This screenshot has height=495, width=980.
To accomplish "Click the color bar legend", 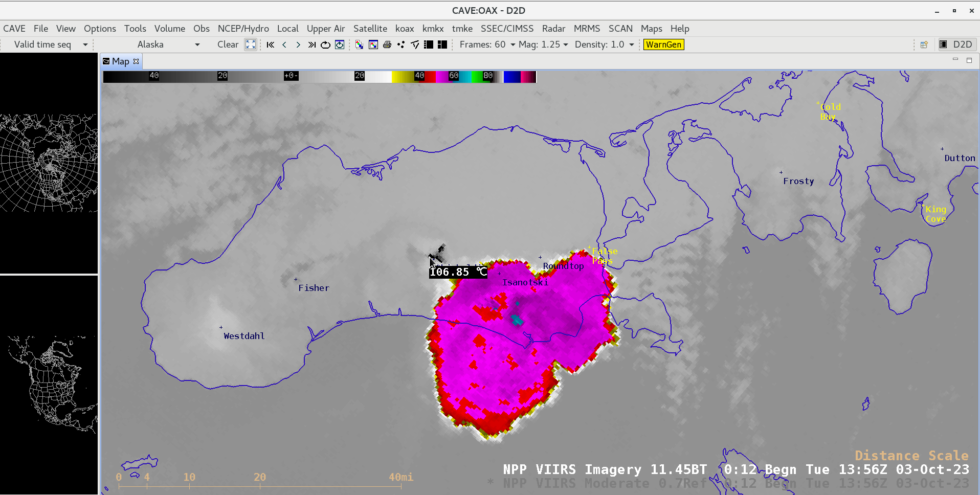I will click(320, 77).
